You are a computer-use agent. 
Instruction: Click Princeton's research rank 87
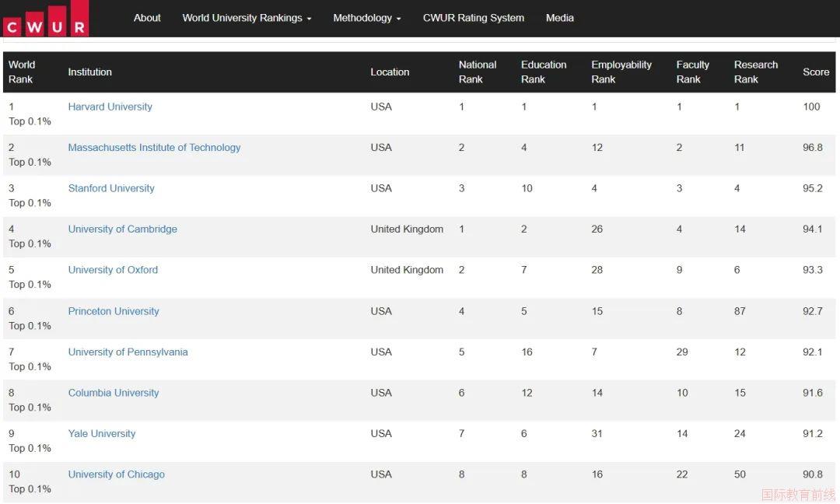coord(740,311)
